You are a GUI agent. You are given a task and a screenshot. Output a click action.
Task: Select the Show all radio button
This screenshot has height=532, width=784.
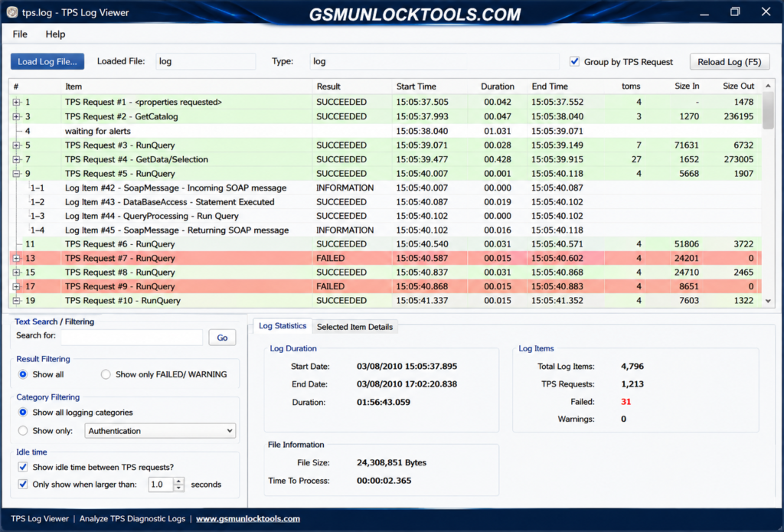pyautogui.click(x=23, y=374)
